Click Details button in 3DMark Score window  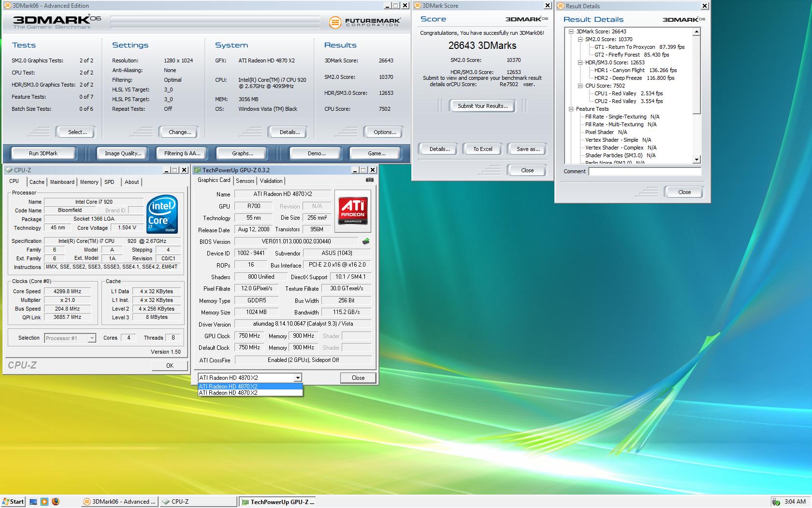[439, 149]
